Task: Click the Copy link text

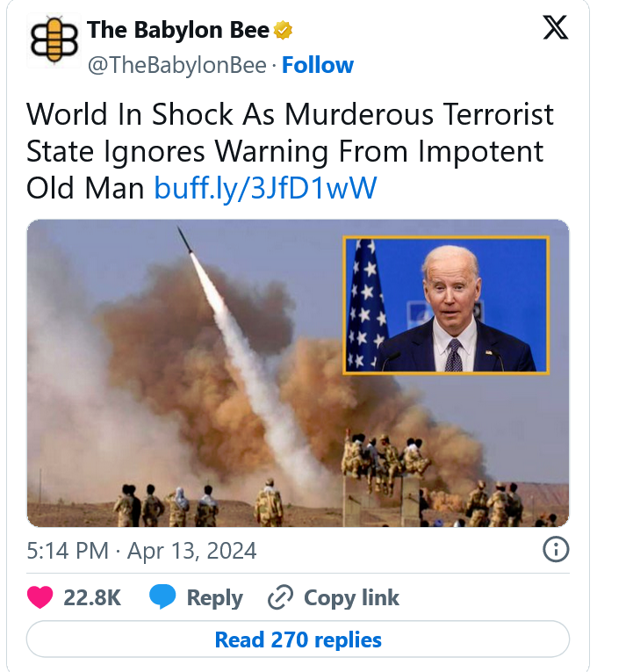Action: coord(351,597)
